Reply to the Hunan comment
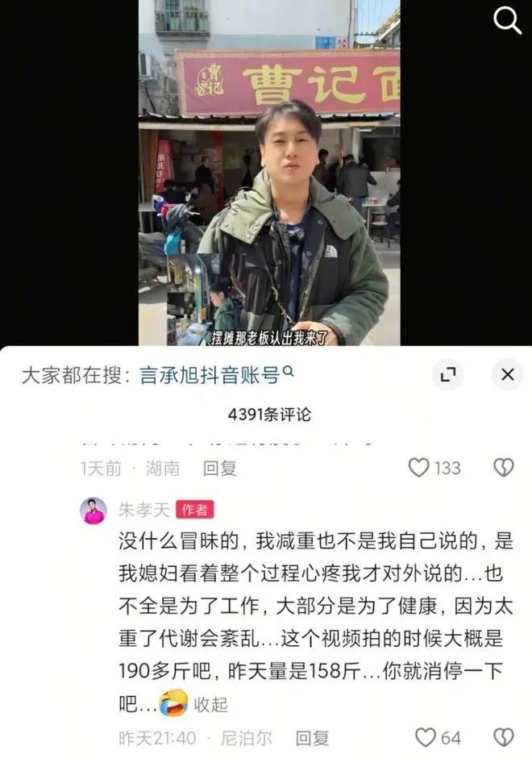Image resolution: width=532 pixels, height=759 pixels. pos(219,468)
